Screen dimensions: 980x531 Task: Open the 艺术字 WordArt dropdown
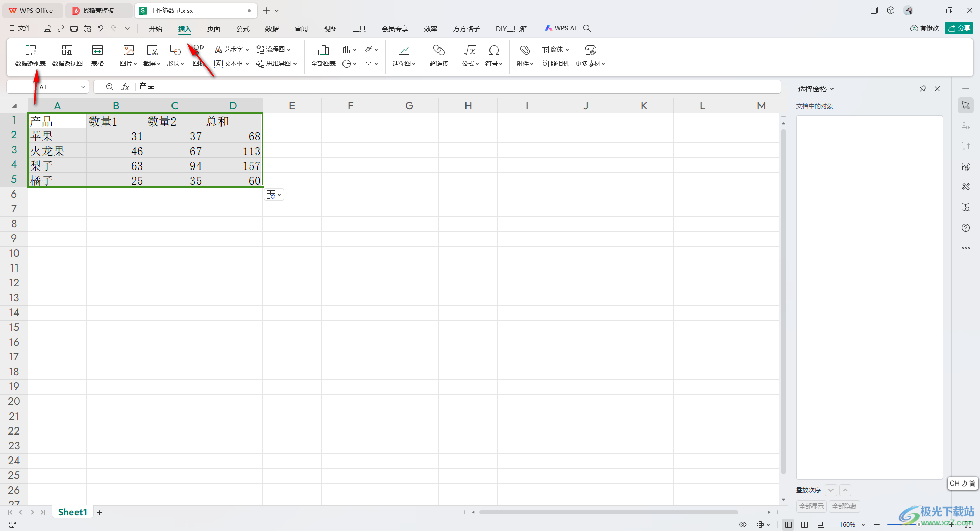pyautogui.click(x=232, y=50)
